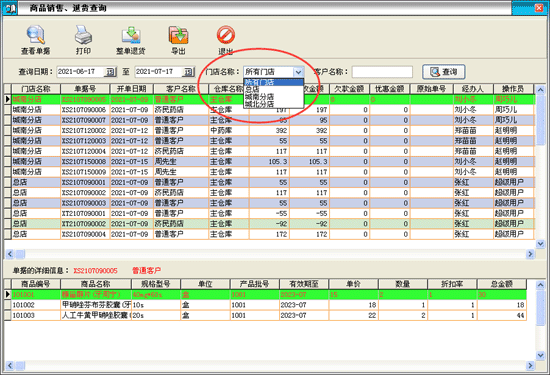This screenshot has width=550, height=375.
Task: Select row with 单据号 XS2107090006
Action: 270,110
